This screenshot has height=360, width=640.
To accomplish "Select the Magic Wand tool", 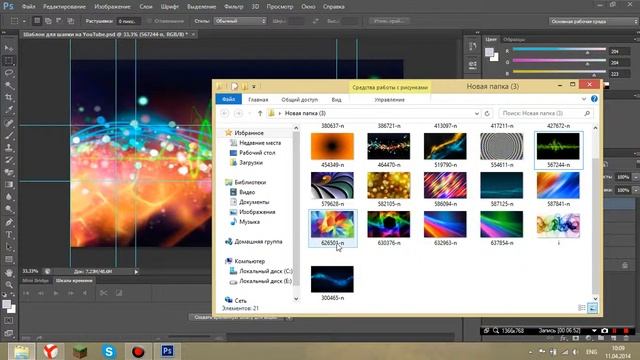I will pyautogui.click(x=9, y=85).
